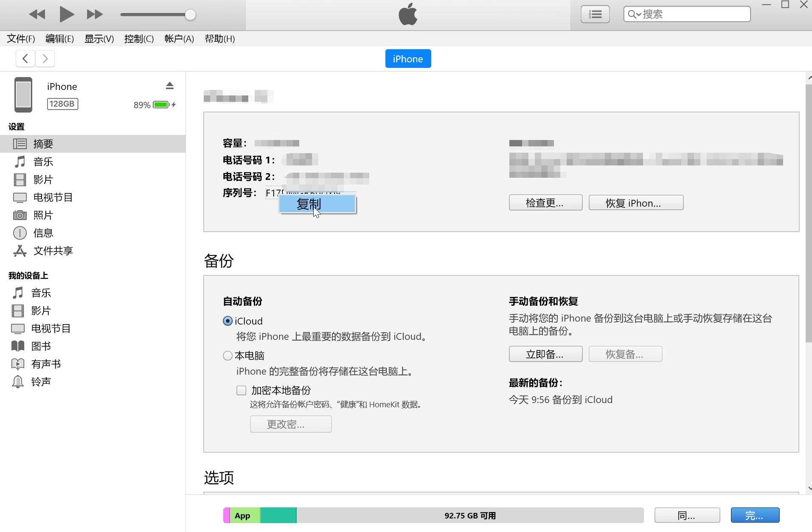Click the blue 完... done button
Viewport: 812px width, 532px height.
tap(755, 515)
